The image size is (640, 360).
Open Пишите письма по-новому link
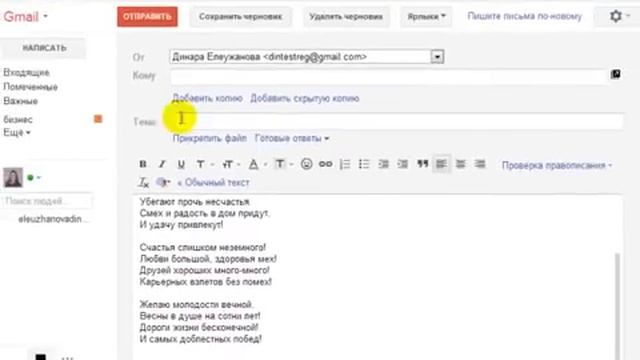click(x=524, y=16)
